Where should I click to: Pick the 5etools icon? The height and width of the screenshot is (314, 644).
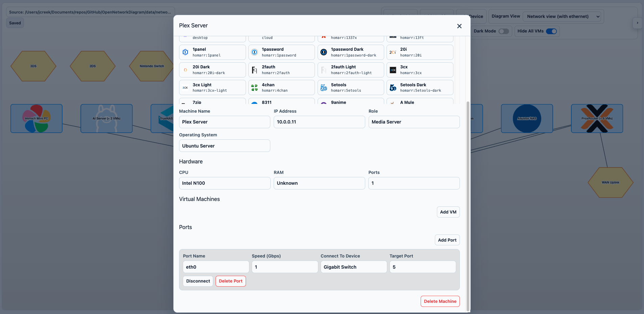[x=351, y=88]
